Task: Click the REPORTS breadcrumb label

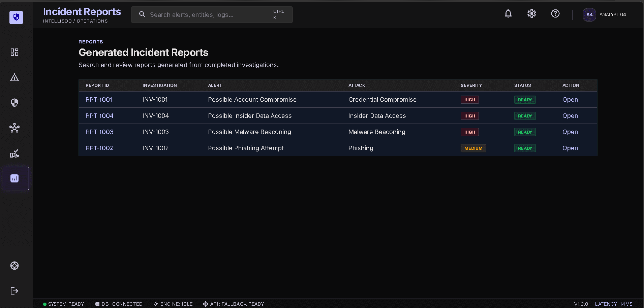Action: (91, 42)
